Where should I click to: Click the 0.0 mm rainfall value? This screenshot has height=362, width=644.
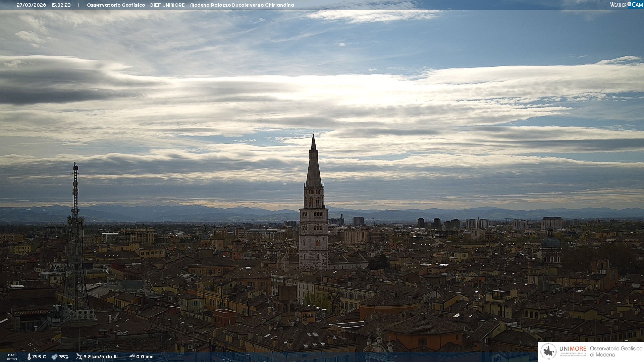click(x=145, y=357)
